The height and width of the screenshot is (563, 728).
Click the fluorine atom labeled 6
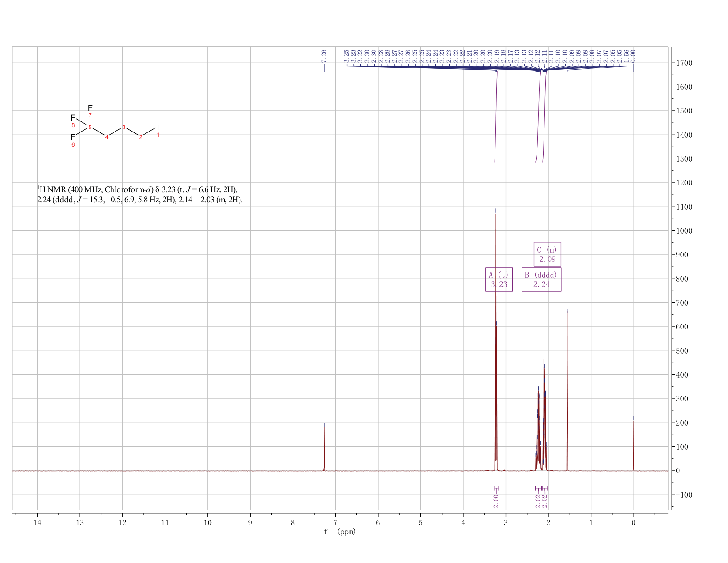pos(73,137)
